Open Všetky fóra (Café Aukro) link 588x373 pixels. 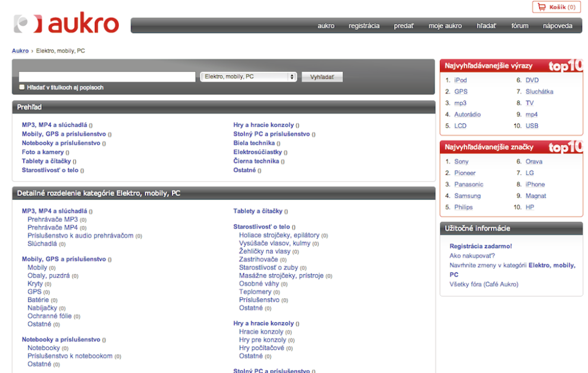pyautogui.click(x=483, y=284)
